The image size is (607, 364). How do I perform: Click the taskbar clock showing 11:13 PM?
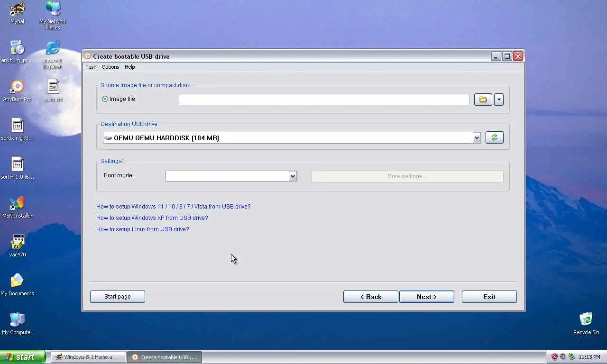tap(589, 357)
